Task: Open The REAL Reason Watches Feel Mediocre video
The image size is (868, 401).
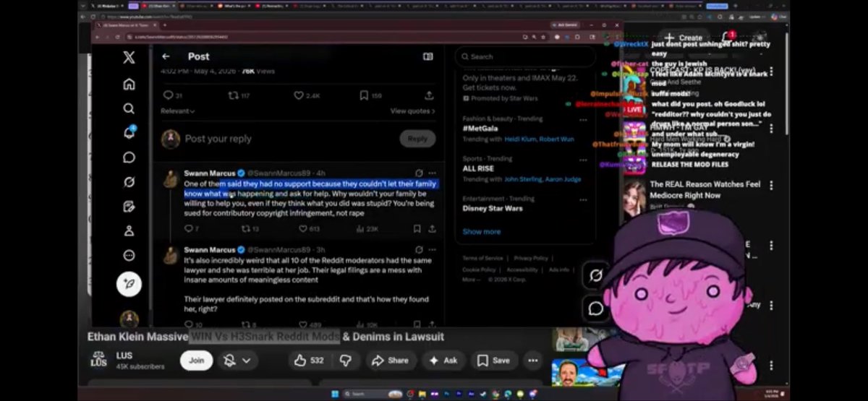Action: click(705, 190)
